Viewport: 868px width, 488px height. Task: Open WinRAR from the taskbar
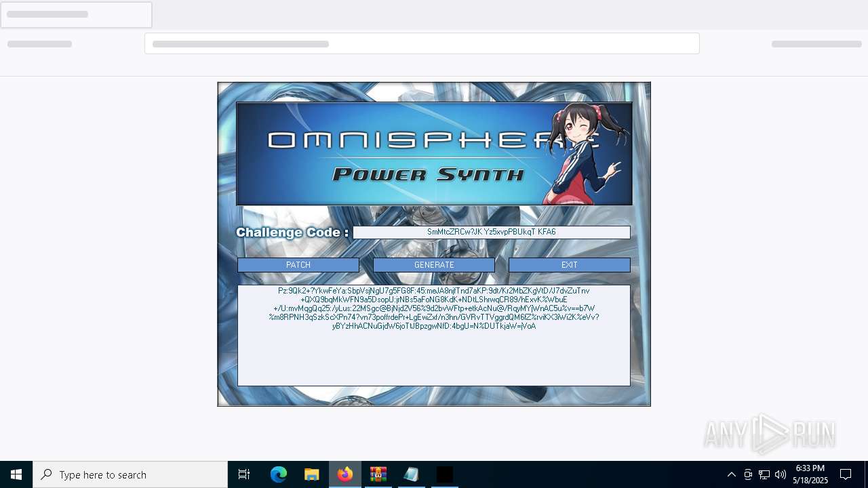(x=378, y=474)
